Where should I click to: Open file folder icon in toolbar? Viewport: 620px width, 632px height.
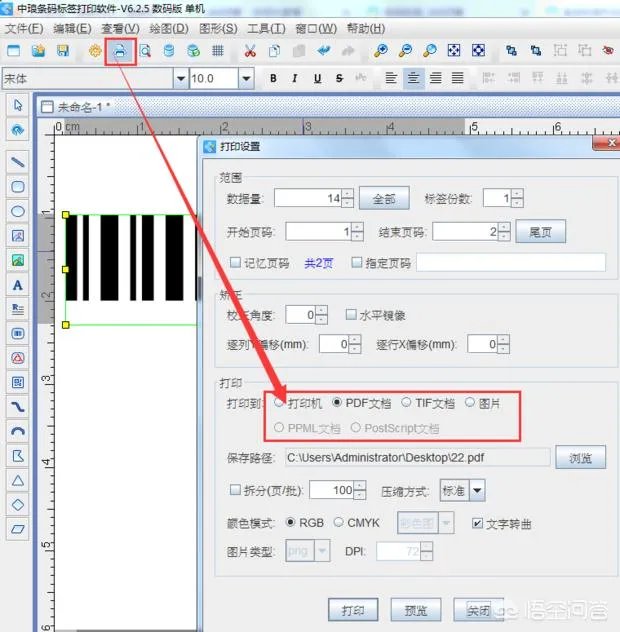click(38, 51)
